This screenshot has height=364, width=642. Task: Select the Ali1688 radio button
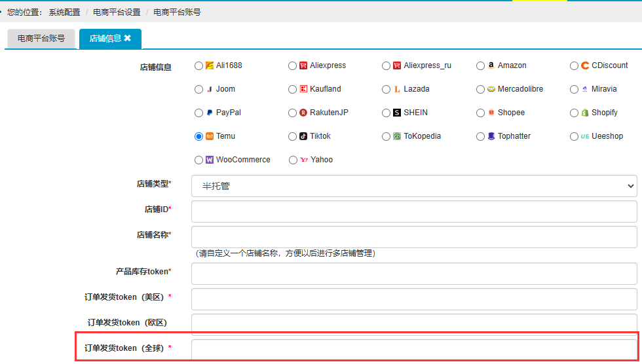tap(198, 66)
